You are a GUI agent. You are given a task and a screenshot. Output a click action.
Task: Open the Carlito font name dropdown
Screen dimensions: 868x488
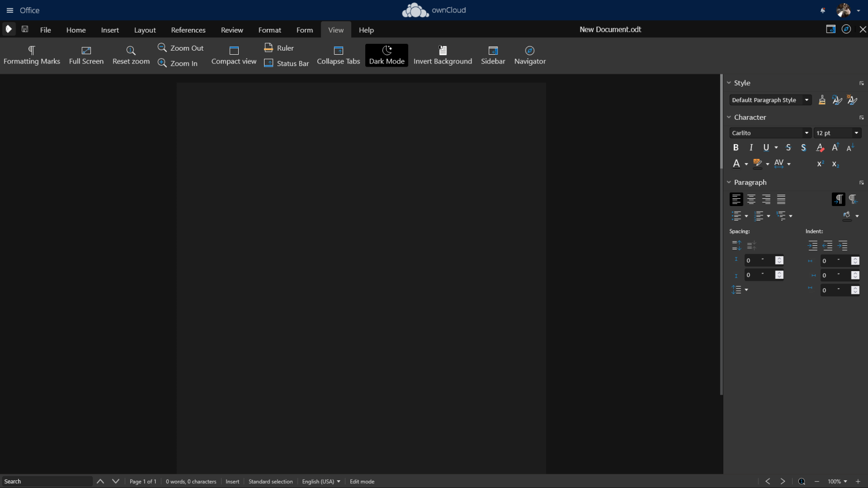807,133
